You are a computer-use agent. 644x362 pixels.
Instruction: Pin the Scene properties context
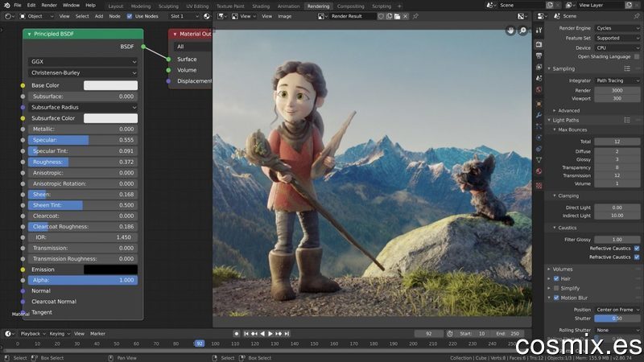click(637, 16)
